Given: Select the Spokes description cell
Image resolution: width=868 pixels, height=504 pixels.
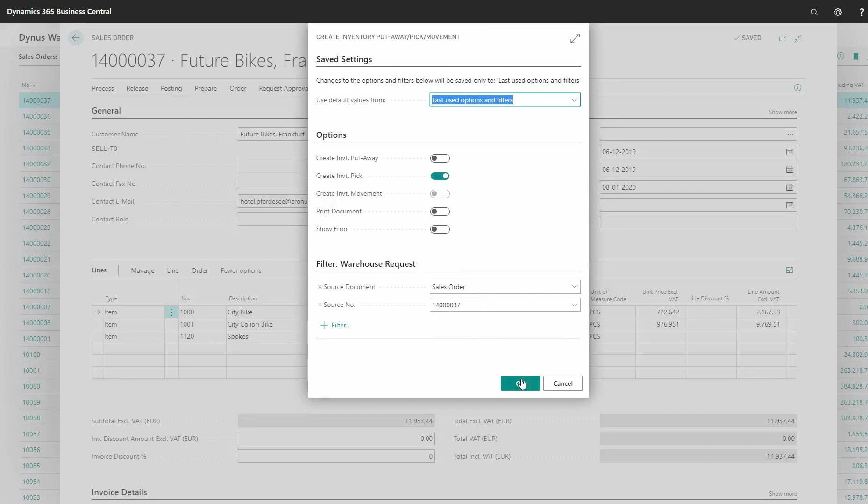Looking at the screenshot, I should click(x=267, y=336).
